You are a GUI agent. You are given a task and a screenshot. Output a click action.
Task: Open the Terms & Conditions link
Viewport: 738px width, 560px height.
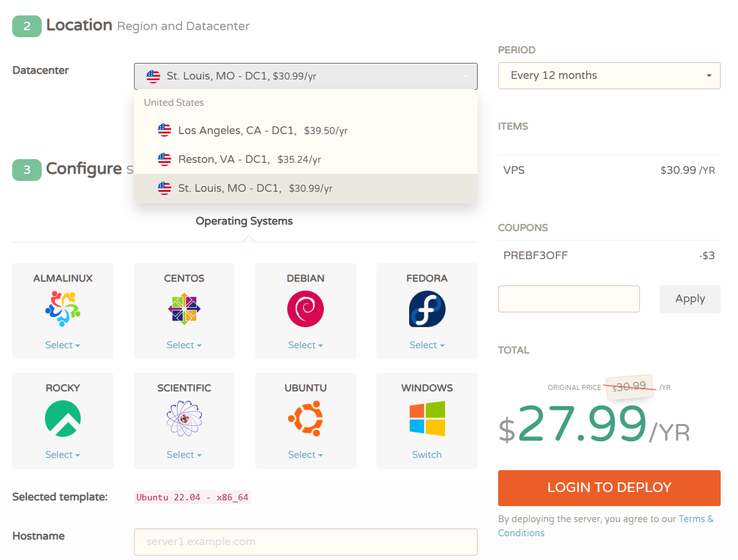click(696, 518)
